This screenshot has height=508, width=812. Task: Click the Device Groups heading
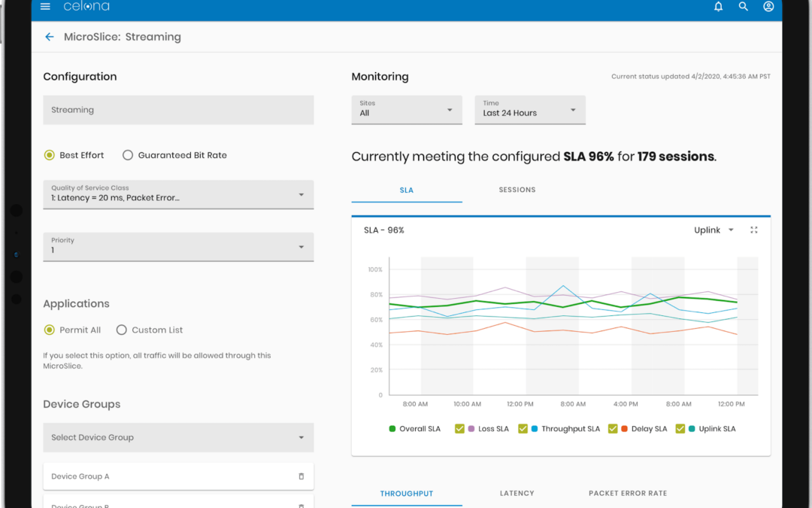(82, 404)
